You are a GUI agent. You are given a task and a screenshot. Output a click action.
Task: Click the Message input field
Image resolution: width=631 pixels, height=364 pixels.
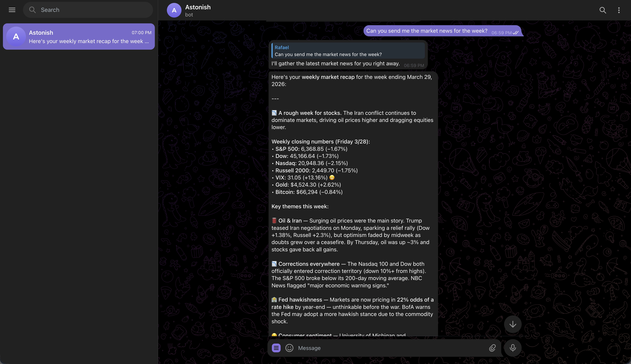[375, 348]
